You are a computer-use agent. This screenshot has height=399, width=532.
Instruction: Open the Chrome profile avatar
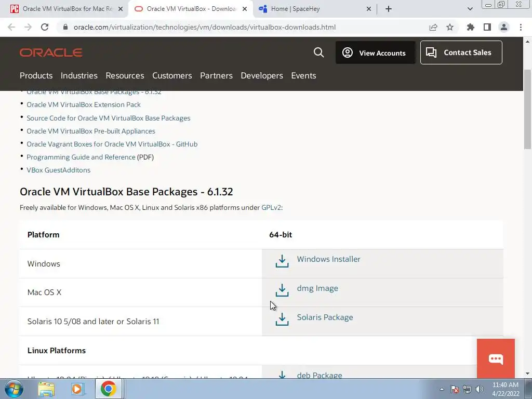504,27
